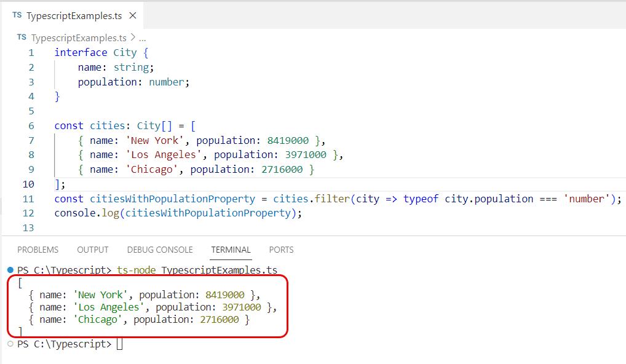Click the hollow circle marker beside the empty terminal prompt
Viewport: 626px width, 364px height.
click(10, 344)
